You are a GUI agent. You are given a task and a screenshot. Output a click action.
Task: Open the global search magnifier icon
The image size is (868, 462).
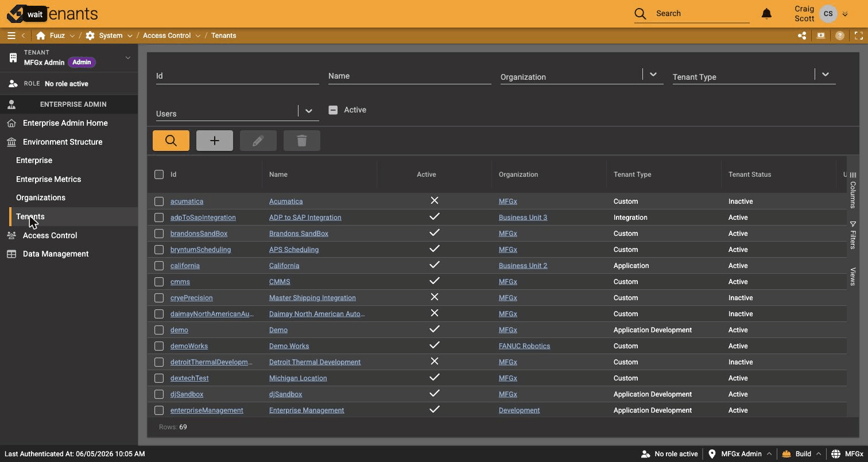click(x=640, y=13)
